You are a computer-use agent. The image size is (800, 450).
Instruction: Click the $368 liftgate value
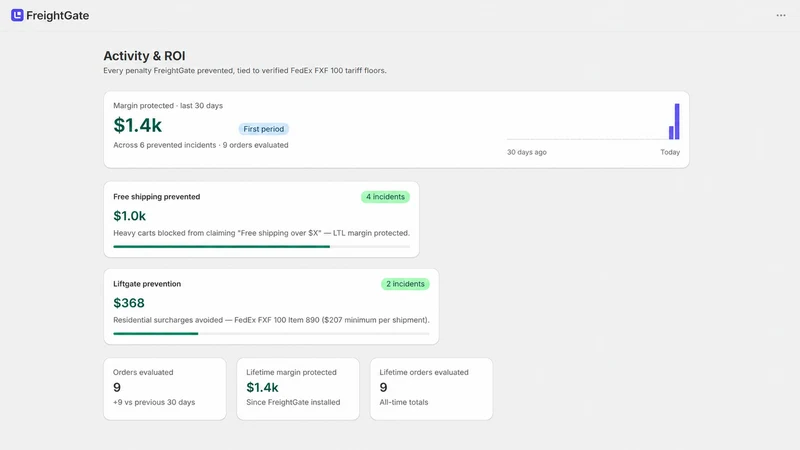click(x=129, y=303)
